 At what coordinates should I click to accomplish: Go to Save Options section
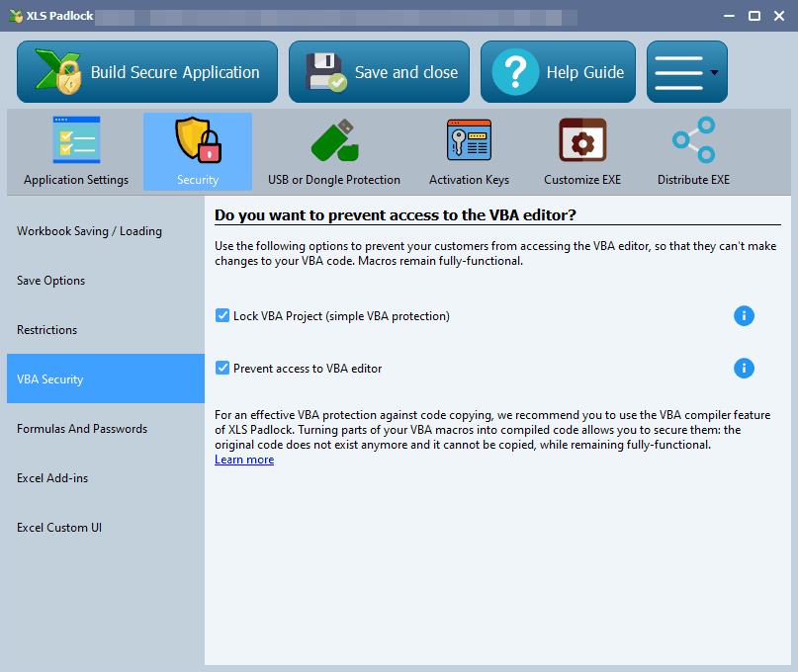(x=51, y=281)
